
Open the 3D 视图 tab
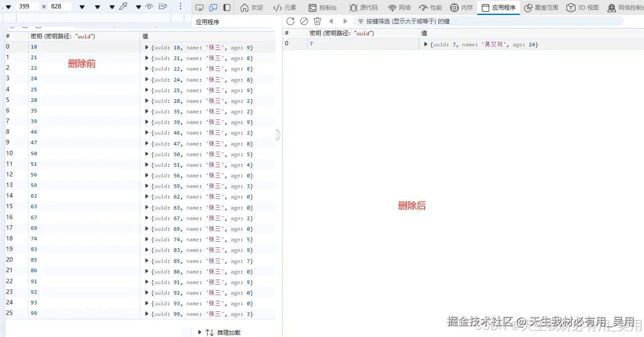pos(583,7)
